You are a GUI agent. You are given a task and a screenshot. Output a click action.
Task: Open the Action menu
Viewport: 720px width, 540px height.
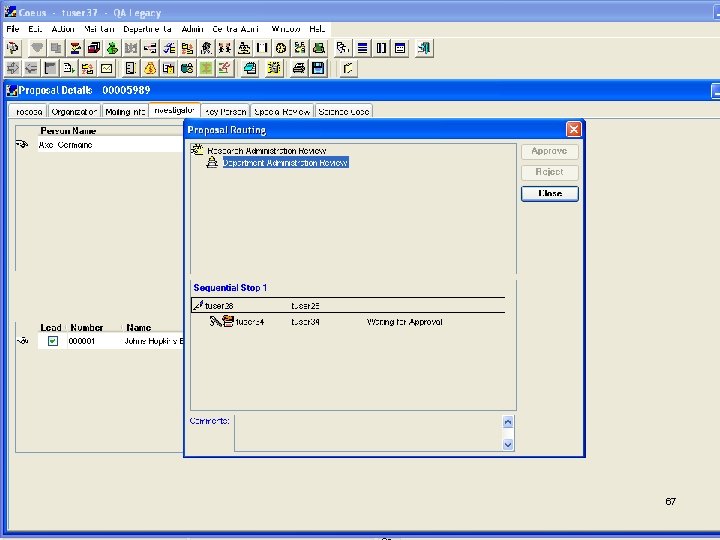63,29
